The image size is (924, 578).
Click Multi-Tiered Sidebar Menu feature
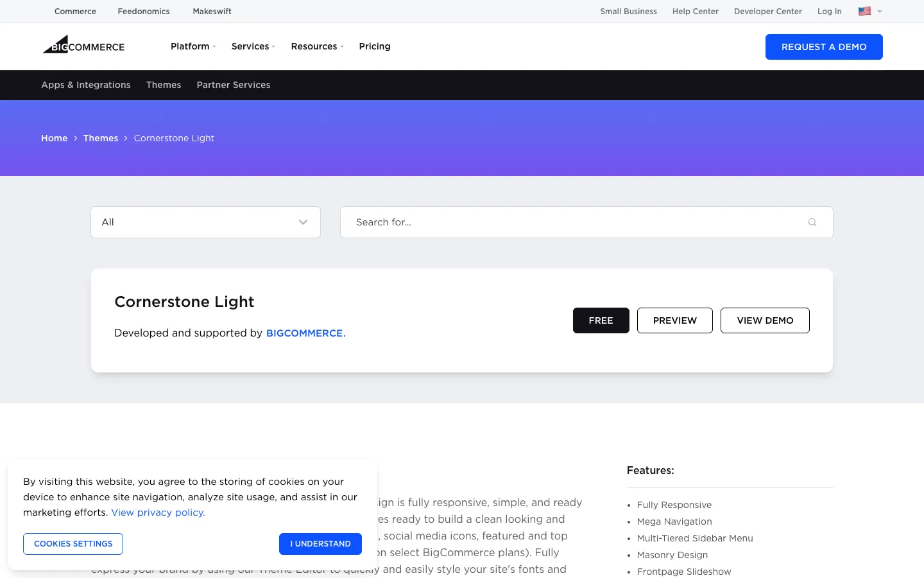pyautogui.click(x=695, y=538)
